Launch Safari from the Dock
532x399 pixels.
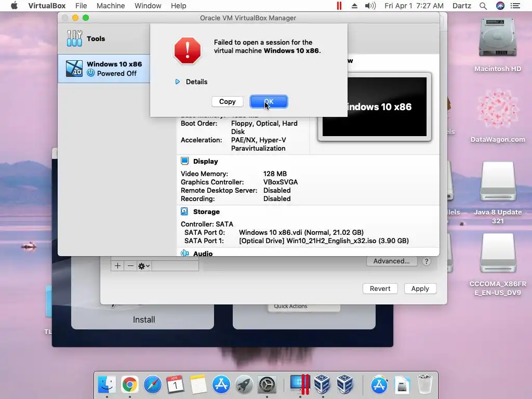click(x=153, y=384)
